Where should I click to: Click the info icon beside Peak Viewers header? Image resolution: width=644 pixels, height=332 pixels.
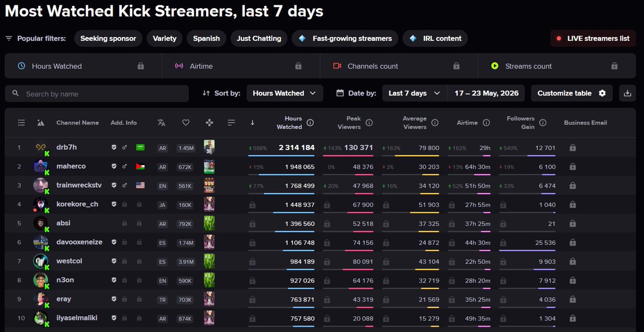click(369, 123)
